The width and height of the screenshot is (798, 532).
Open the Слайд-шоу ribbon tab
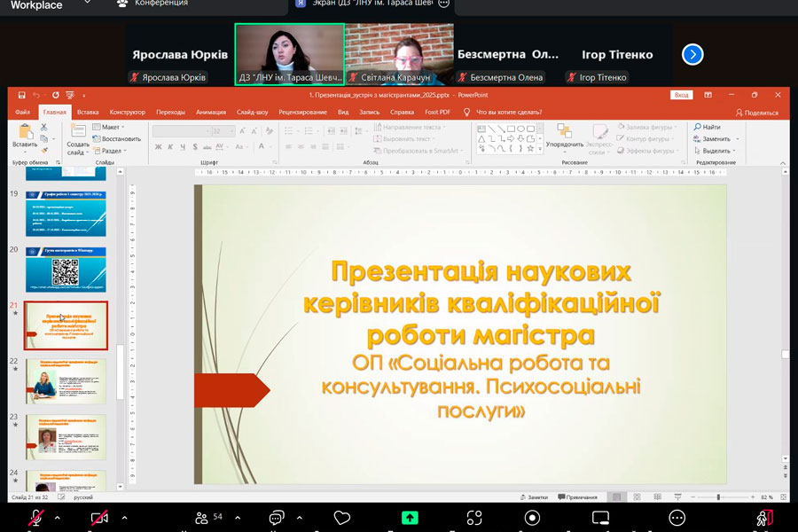(253, 113)
